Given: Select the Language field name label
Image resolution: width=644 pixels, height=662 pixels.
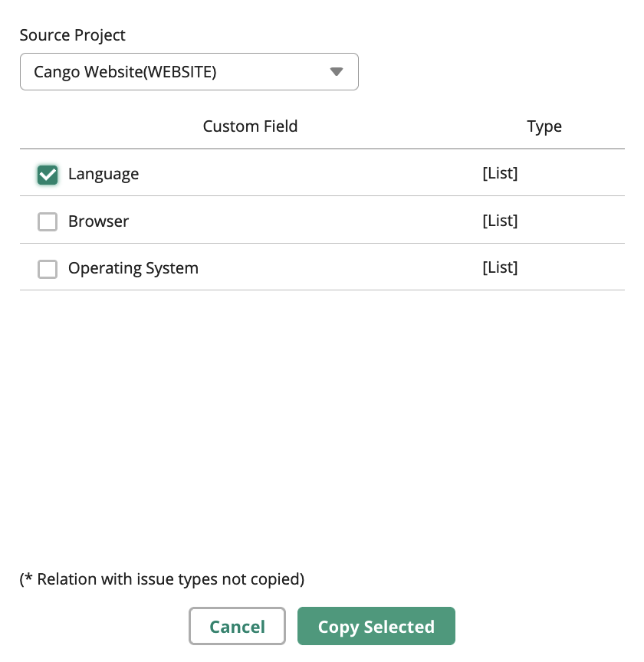Looking at the screenshot, I should click(103, 175).
